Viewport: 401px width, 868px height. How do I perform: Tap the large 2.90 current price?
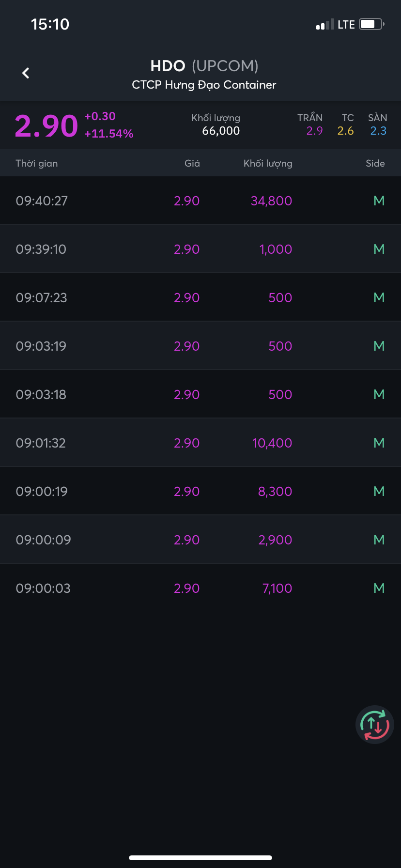click(46, 126)
